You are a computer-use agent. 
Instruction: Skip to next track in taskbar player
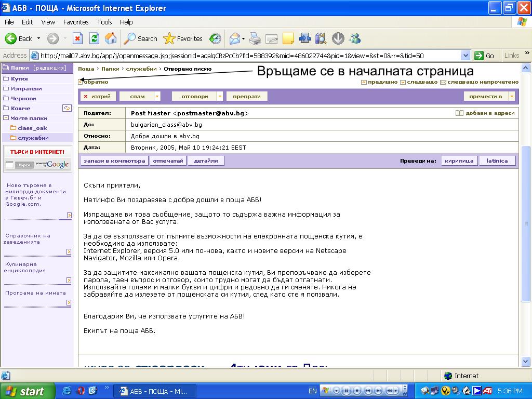[378, 391]
